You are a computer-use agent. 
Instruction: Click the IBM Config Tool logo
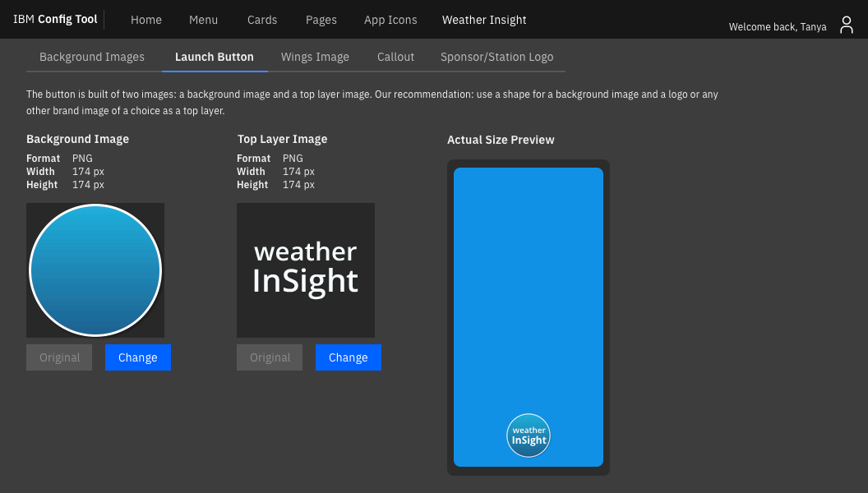coord(55,20)
